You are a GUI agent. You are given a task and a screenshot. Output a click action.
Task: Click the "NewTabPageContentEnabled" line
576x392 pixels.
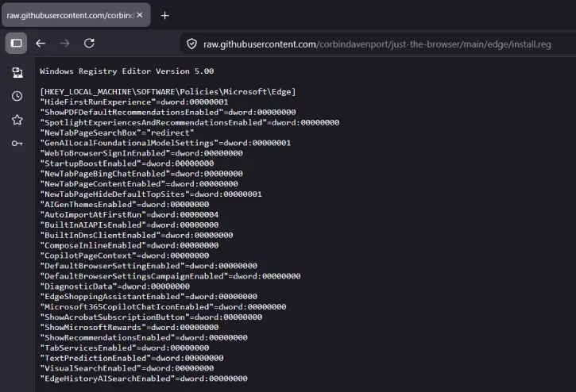click(139, 184)
